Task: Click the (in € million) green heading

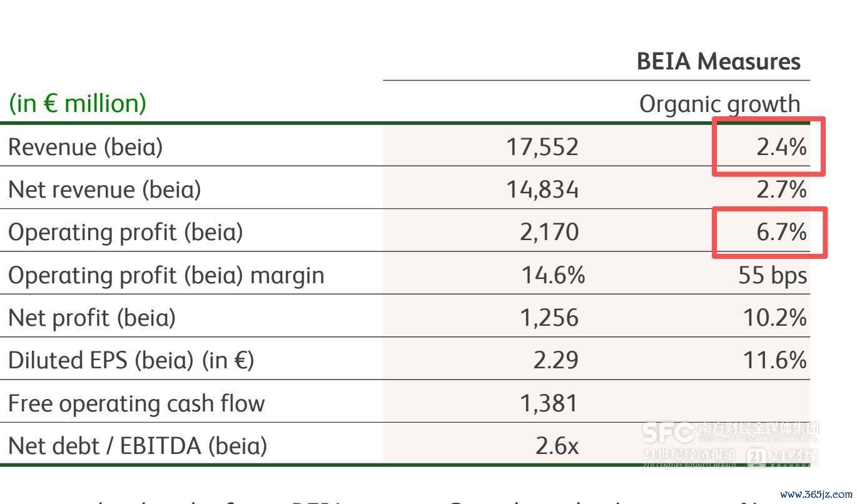Action: (78, 103)
